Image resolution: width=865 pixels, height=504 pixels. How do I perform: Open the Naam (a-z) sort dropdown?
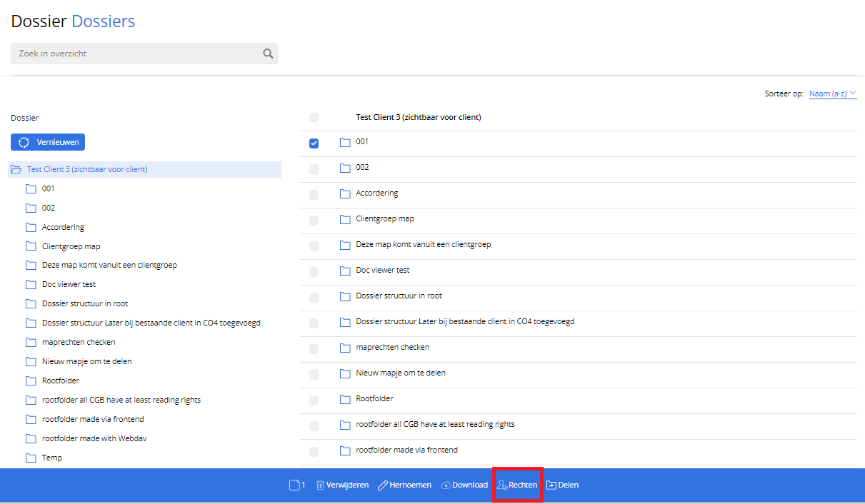833,94
